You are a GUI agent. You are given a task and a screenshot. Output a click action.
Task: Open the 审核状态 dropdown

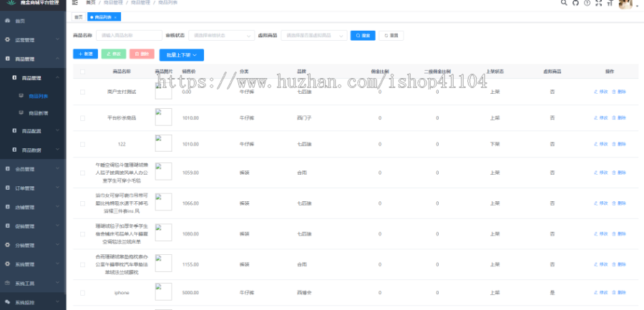coord(222,35)
